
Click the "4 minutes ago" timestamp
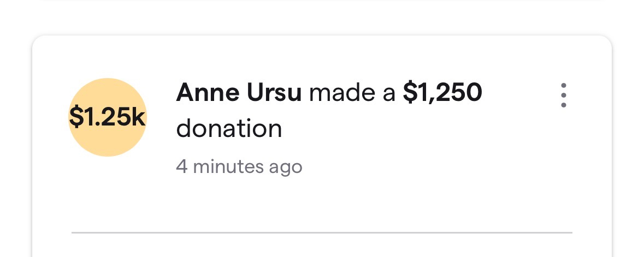pyautogui.click(x=239, y=166)
